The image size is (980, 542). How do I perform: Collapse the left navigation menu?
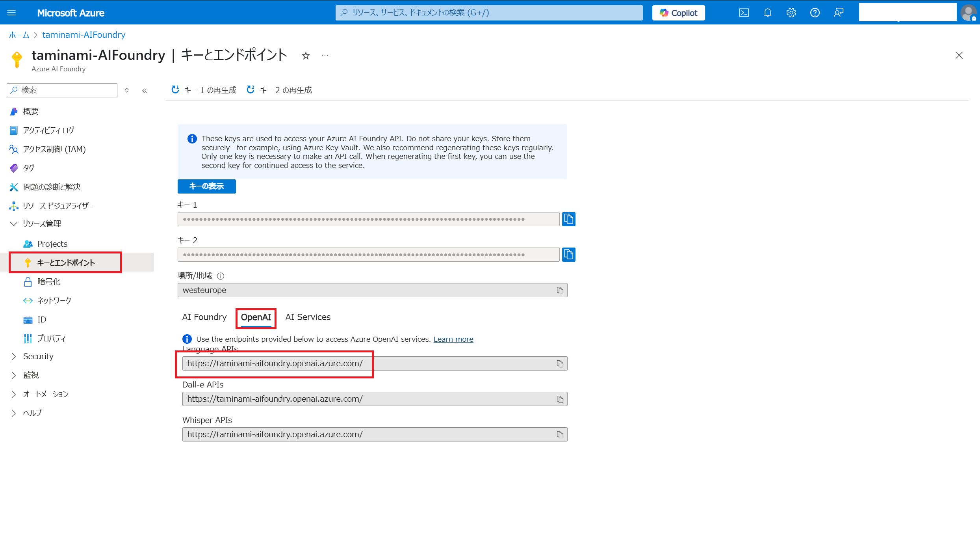pyautogui.click(x=145, y=90)
